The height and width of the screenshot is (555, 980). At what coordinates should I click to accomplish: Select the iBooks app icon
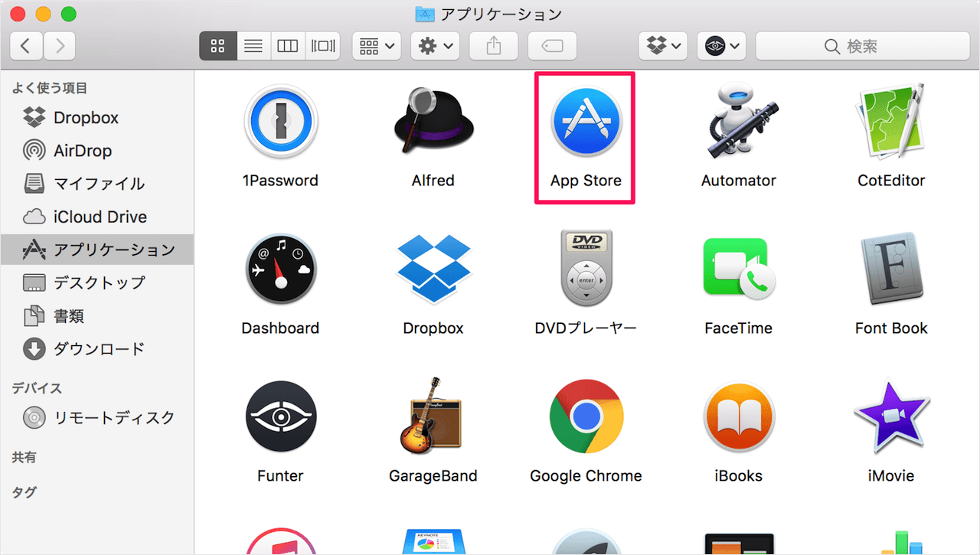(739, 417)
